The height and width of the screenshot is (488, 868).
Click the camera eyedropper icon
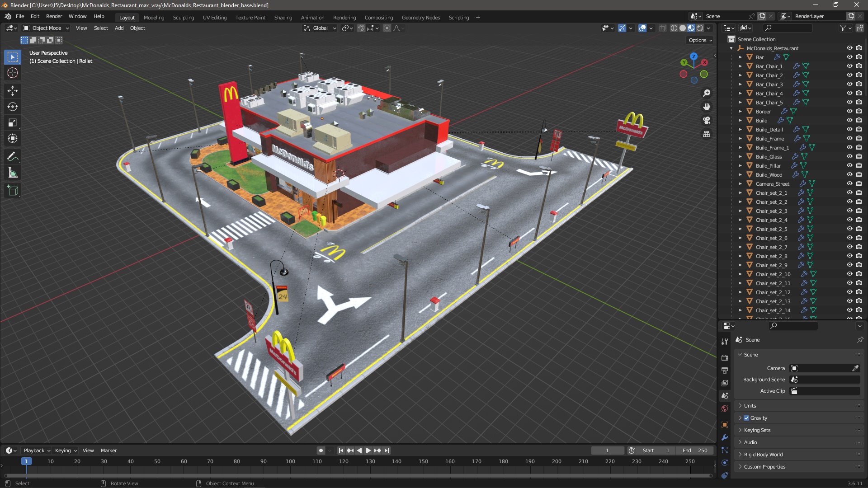pyautogui.click(x=855, y=368)
